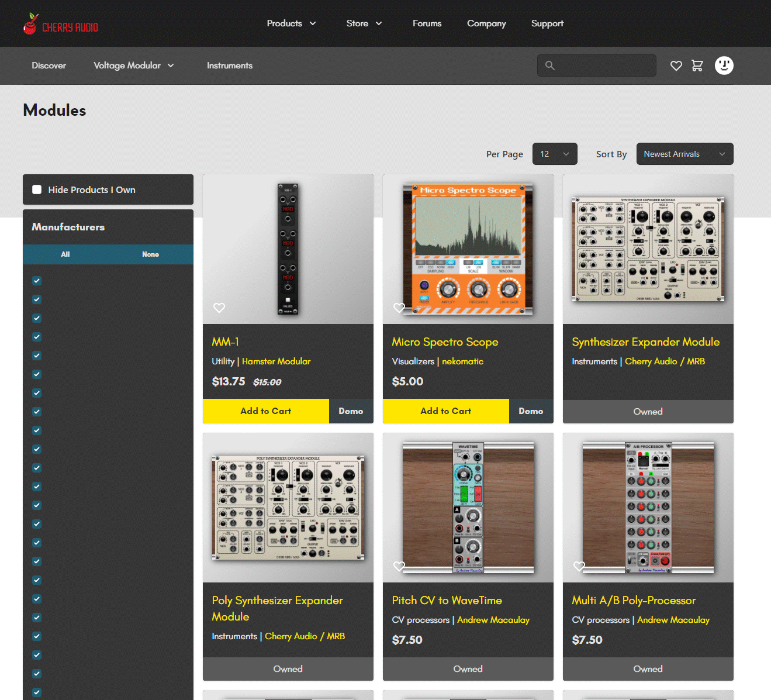Open the Company menu item
The image size is (771, 700).
(486, 23)
